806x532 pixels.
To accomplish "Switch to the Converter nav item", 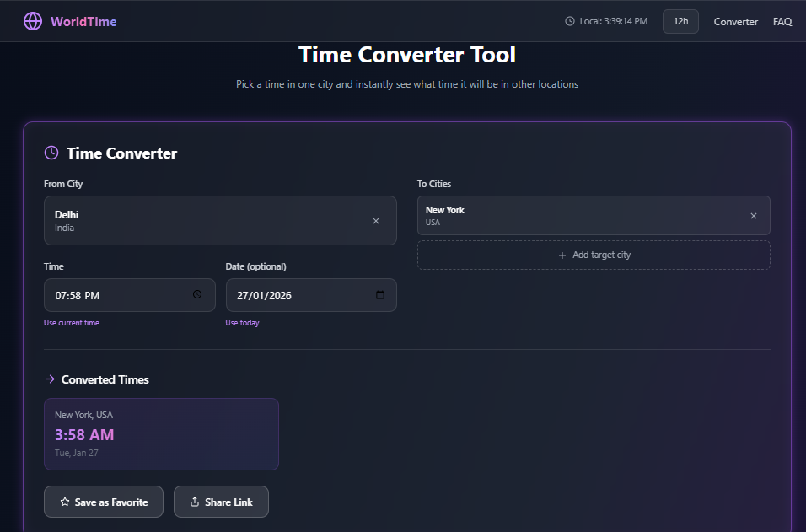I will pyautogui.click(x=735, y=21).
